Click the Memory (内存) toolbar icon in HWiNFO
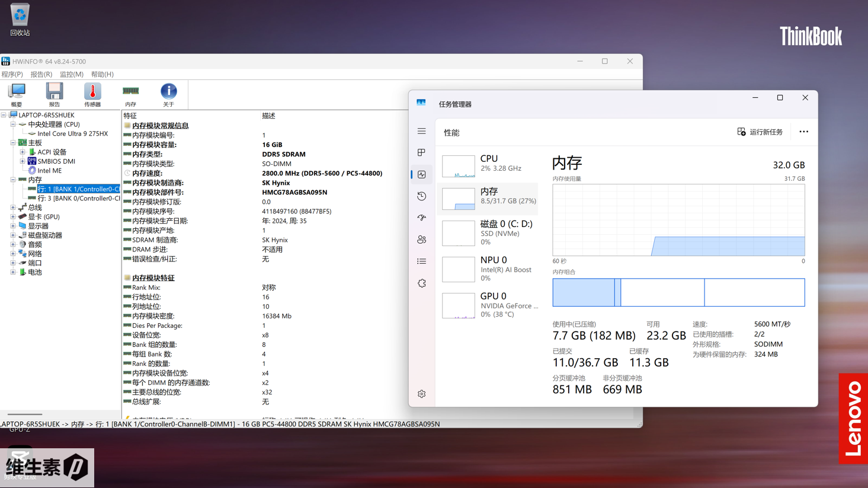Image resolution: width=868 pixels, height=488 pixels. tap(130, 94)
